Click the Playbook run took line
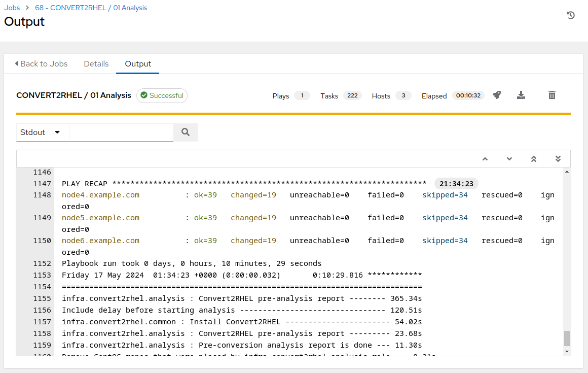This screenshot has width=588, height=373. (x=192, y=263)
